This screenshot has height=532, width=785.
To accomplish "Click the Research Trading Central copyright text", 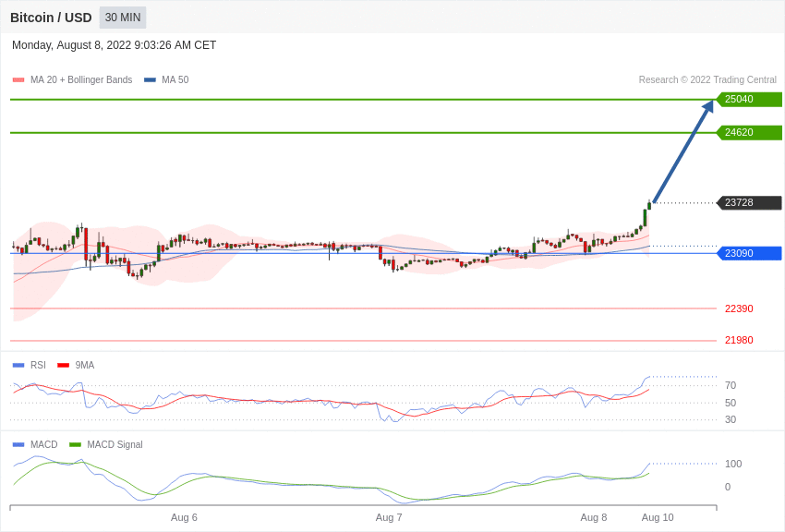I will pyautogui.click(x=707, y=80).
